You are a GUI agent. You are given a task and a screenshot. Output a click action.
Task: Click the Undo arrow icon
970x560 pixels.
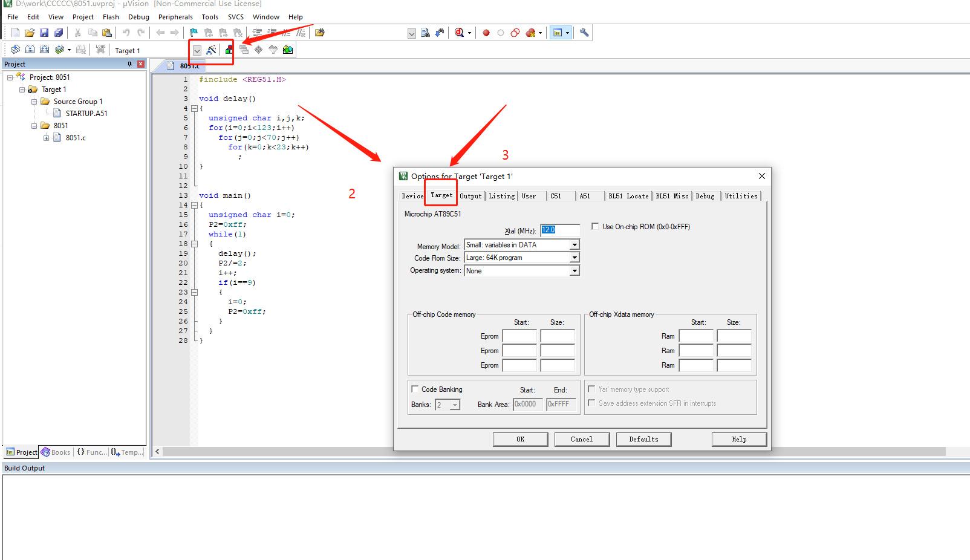pos(126,33)
